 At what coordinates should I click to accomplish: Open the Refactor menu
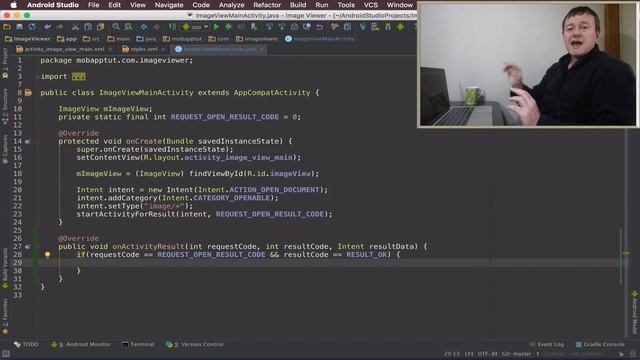[x=267, y=5]
